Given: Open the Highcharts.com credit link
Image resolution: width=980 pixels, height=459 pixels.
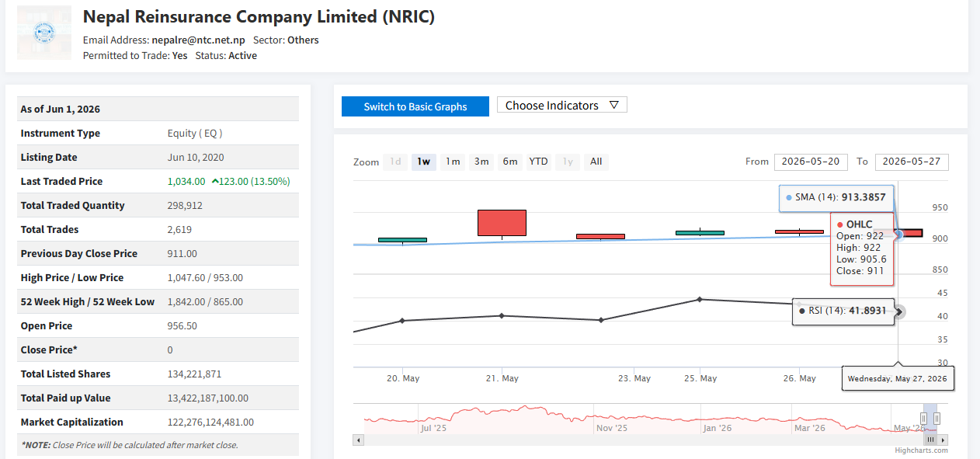Looking at the screenshot, I should click(921, 450).
